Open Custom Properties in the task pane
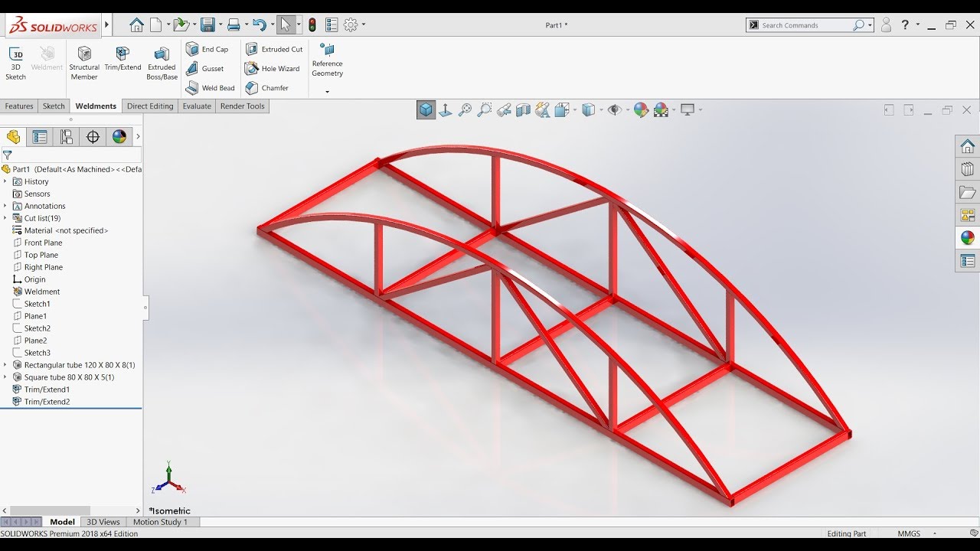 click(x=968, y=261)
